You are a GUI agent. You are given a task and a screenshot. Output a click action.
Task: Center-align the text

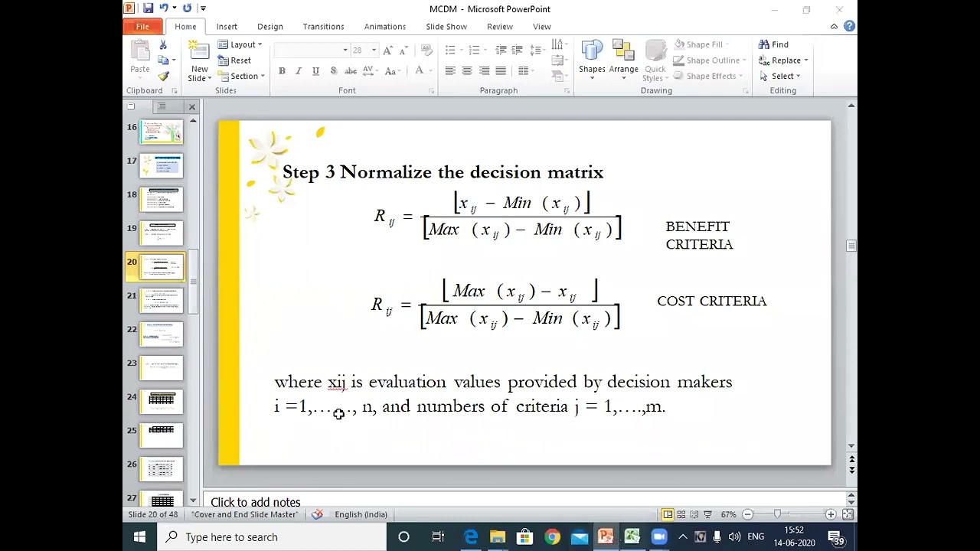pos(467,71)
